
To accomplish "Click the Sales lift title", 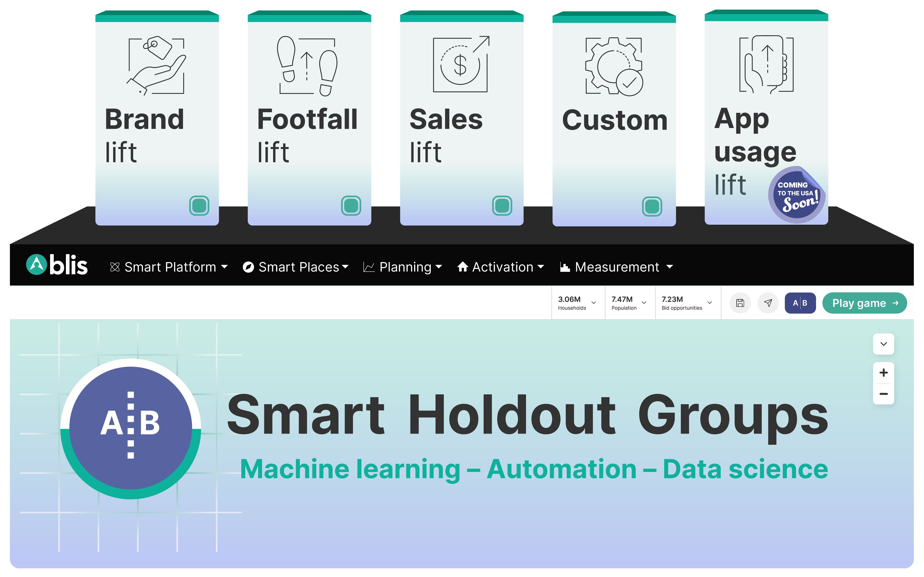I will click(x=446, y=136).
